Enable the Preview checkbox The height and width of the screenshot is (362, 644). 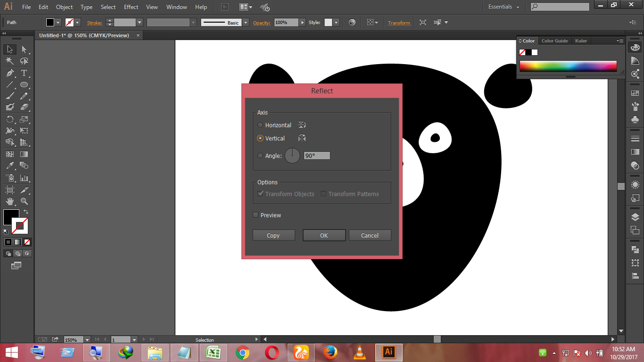click(x=256, y=215)
